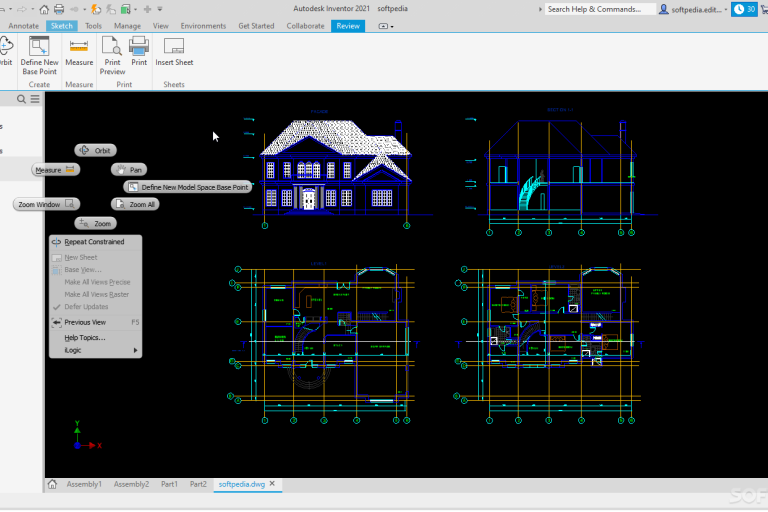Click the Orbit tool at ribbon's left edge
Image resolution: width=768 pixels, height=512 pixels.
click(5, 51)
